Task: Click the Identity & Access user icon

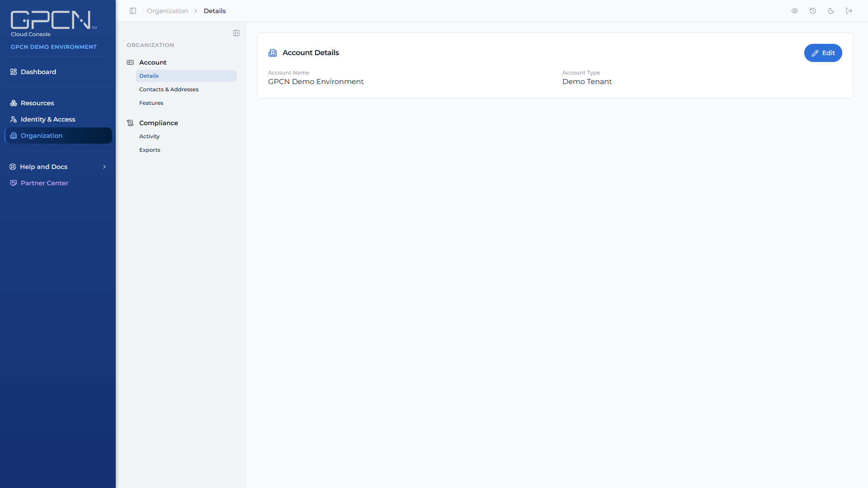Action: 14,119
